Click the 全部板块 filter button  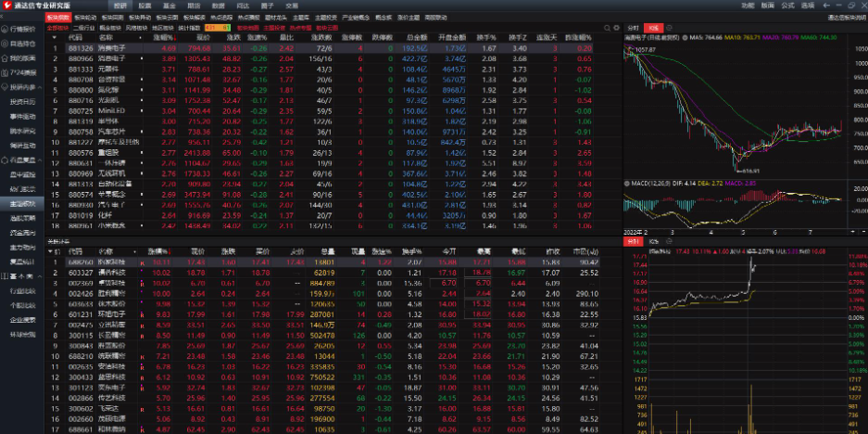pos(57,28)
